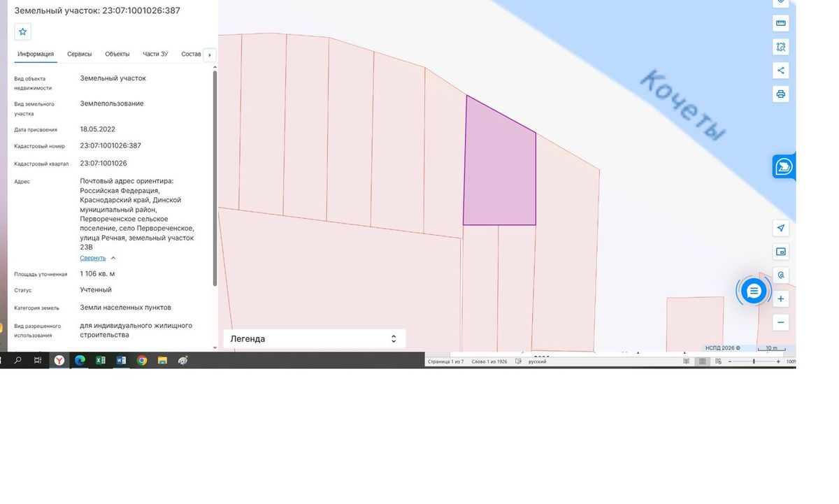
Task: Select the ruler measurement tool
Action: [x=781, y=23]
